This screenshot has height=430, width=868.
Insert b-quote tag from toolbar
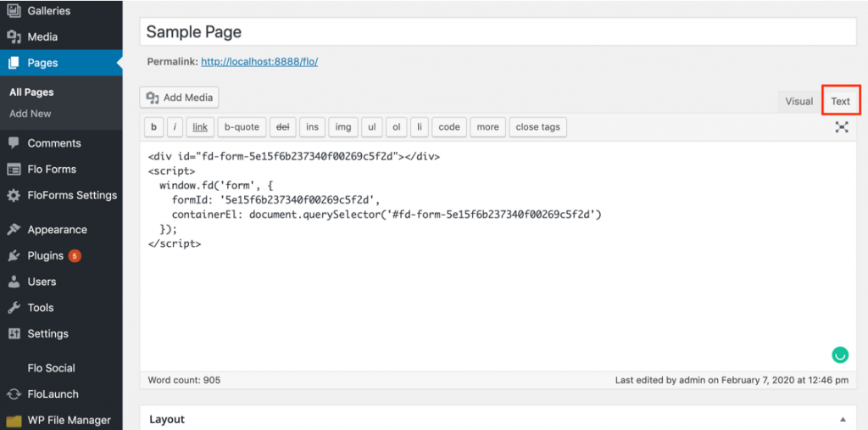point(242,127)
